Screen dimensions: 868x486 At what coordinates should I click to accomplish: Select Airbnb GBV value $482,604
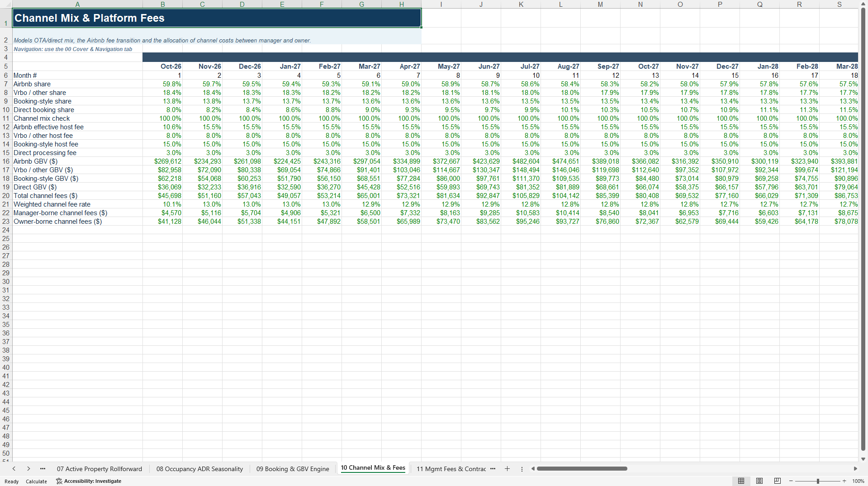521,161
